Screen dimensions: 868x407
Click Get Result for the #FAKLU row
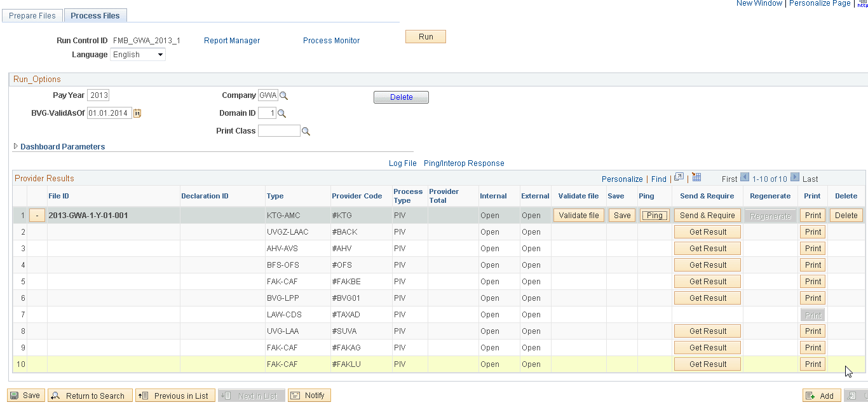[707, 364]
